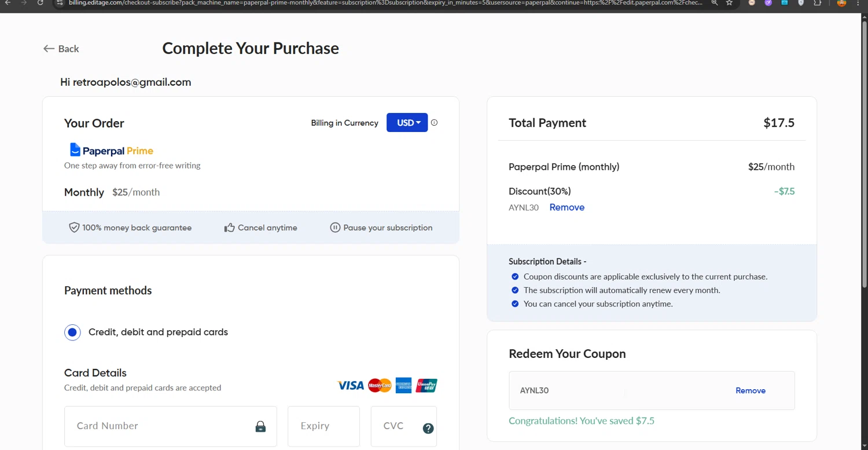Click the Visa card logo
This screenshot has width=868, height=450.
coord(351,385)
